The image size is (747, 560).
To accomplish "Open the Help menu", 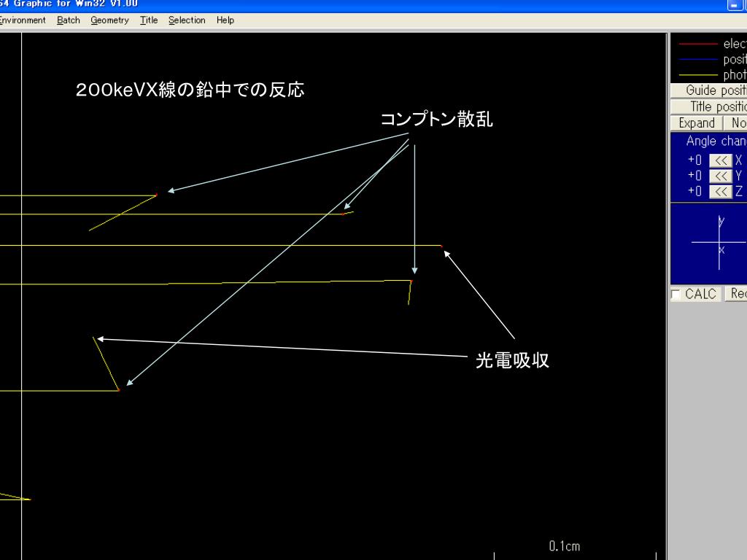I will point(225,20).
